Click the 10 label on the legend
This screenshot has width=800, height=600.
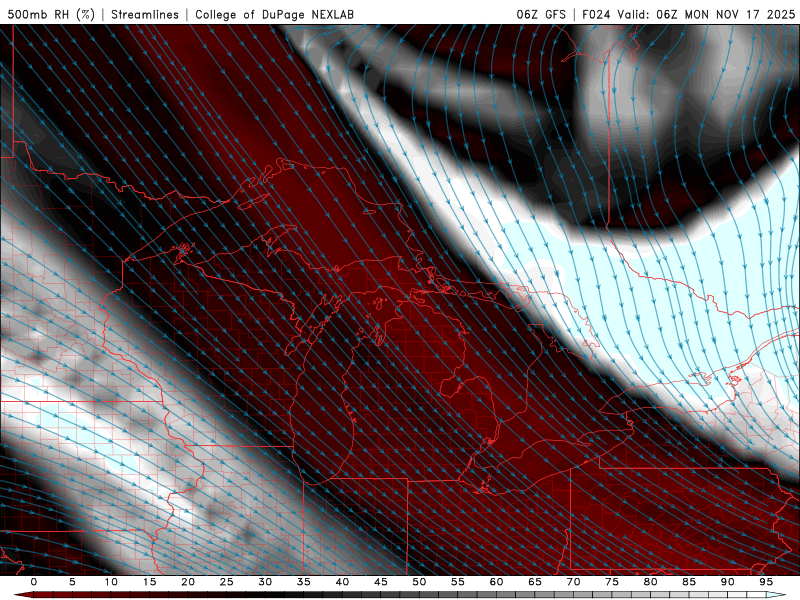tap(111, 582)
